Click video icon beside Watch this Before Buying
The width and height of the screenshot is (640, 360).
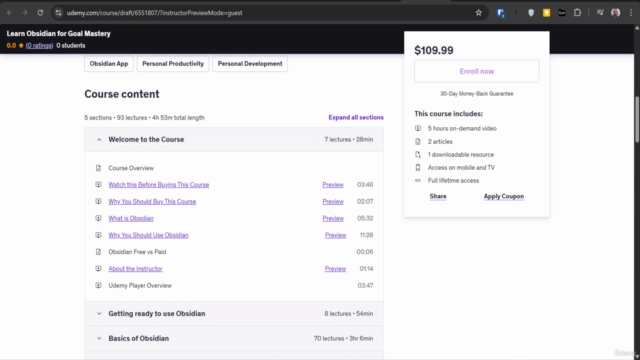pyautogui.click(x=98, y=184)
